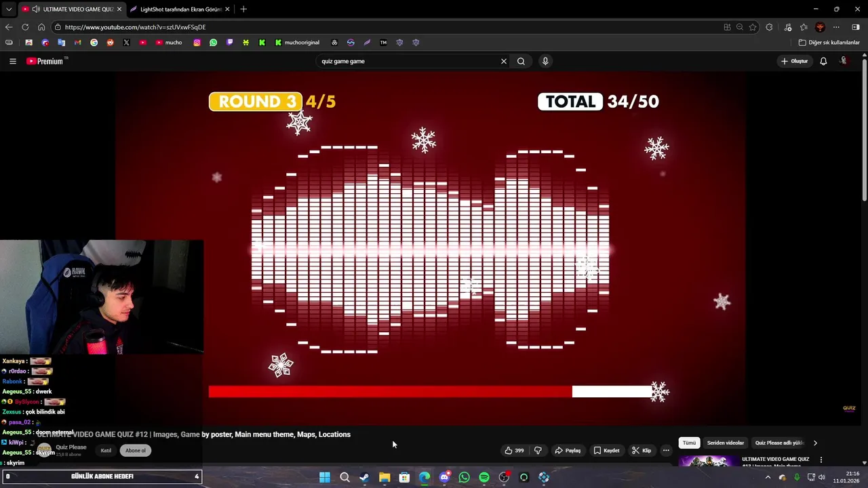This screenshot has width=868, height=488.
Task: Save the video with Kaydet
Action: [x=606, y=450]
